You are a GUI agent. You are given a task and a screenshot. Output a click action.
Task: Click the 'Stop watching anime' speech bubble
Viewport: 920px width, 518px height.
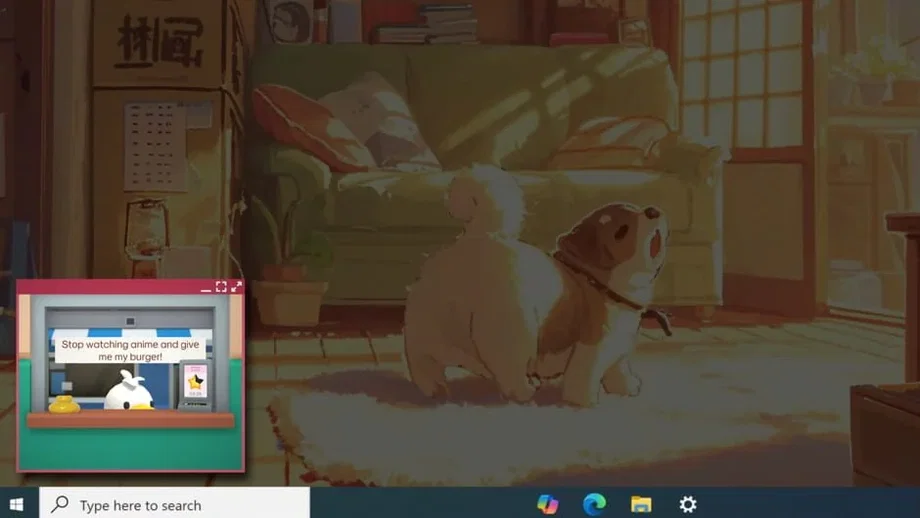tap(130, 349)
